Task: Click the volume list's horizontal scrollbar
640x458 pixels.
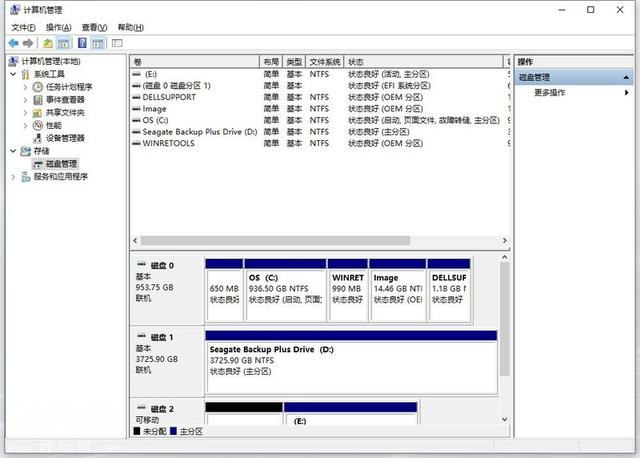Action: 320,240
